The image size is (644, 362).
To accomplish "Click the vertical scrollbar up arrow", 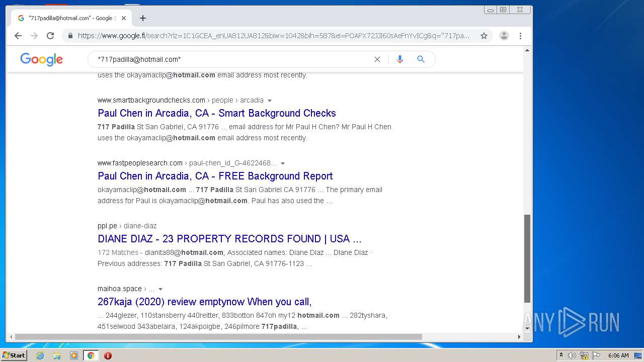I will [x=527, y=50].
